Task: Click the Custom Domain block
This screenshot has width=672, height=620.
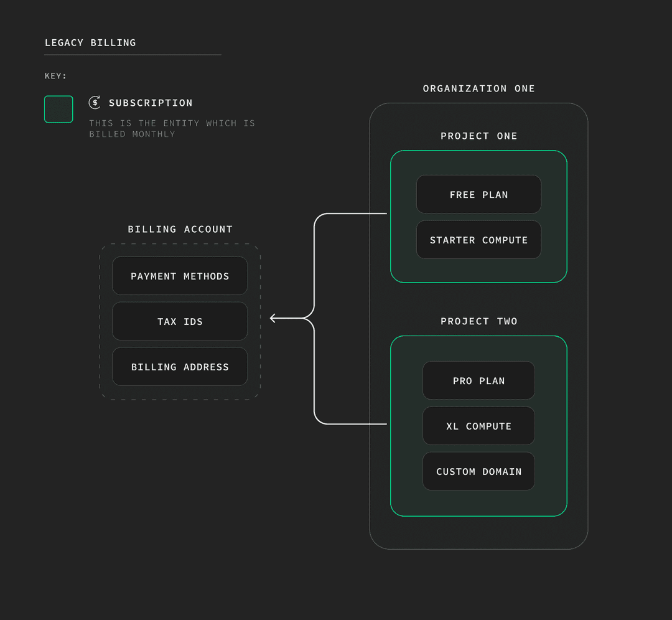Action: (x=478, y=471)
